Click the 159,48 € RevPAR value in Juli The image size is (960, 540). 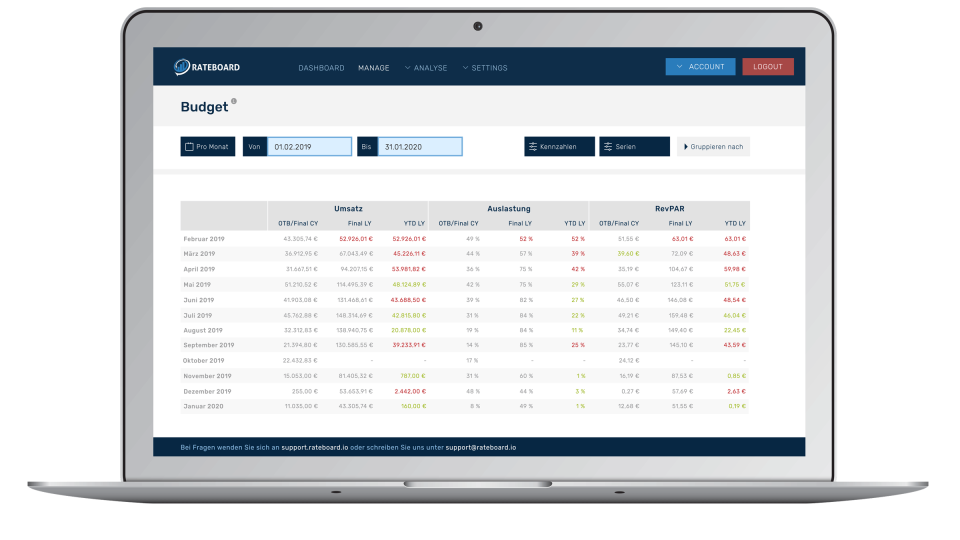click(x=681, y=315)
